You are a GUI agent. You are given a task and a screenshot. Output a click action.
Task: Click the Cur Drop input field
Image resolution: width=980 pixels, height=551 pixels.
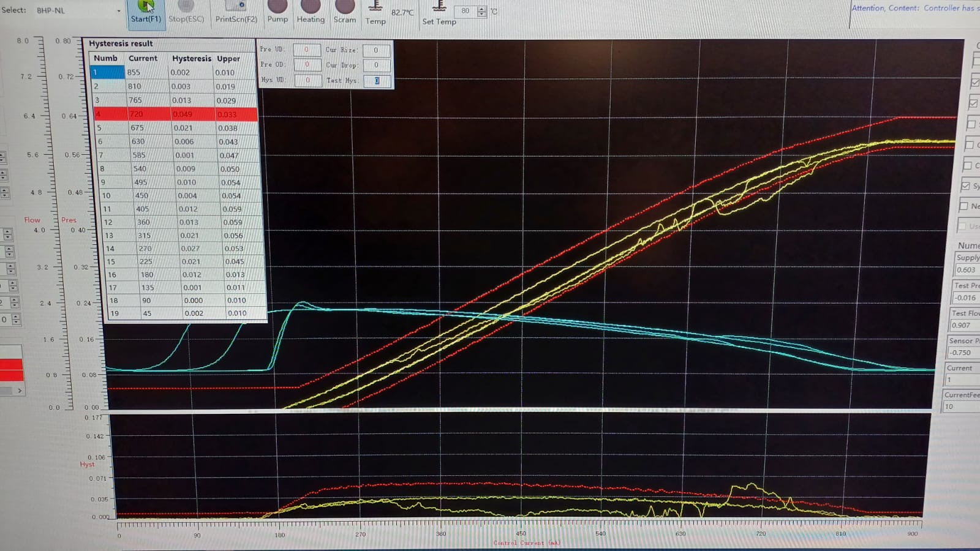377,65
